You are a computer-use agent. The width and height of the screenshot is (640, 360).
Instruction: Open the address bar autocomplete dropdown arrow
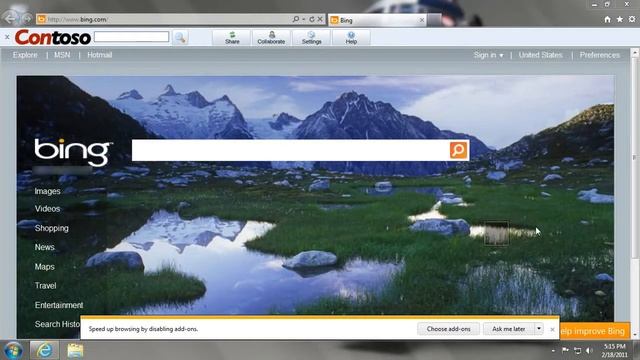[x=304, y=19]
